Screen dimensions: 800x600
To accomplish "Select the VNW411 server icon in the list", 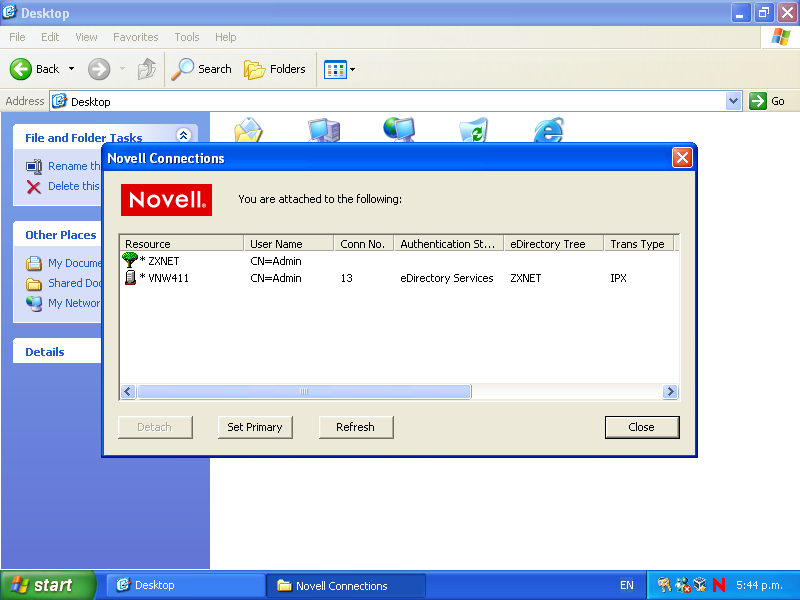I will 130,278.
